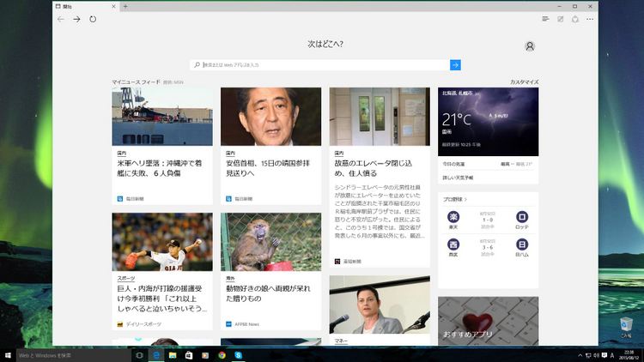644x362 pixels.
Task: Click the 楽天 team icon
Action: (x=453, y=217)
